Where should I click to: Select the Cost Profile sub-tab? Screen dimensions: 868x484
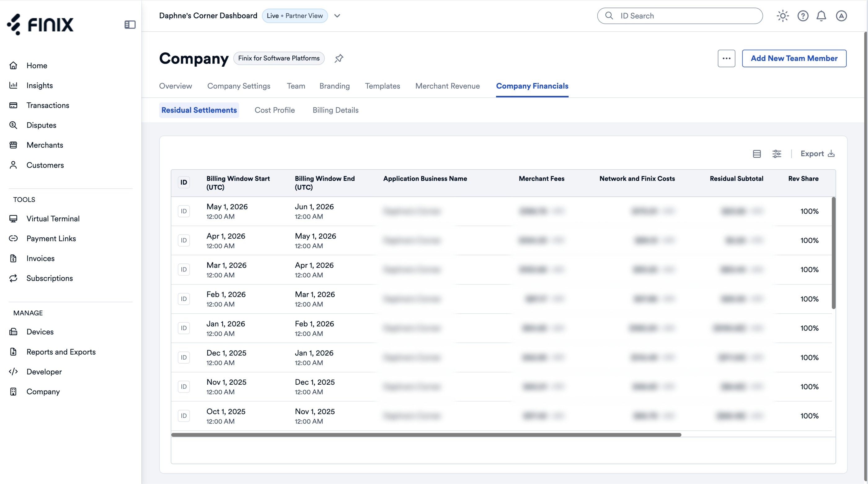pos(275,110)
